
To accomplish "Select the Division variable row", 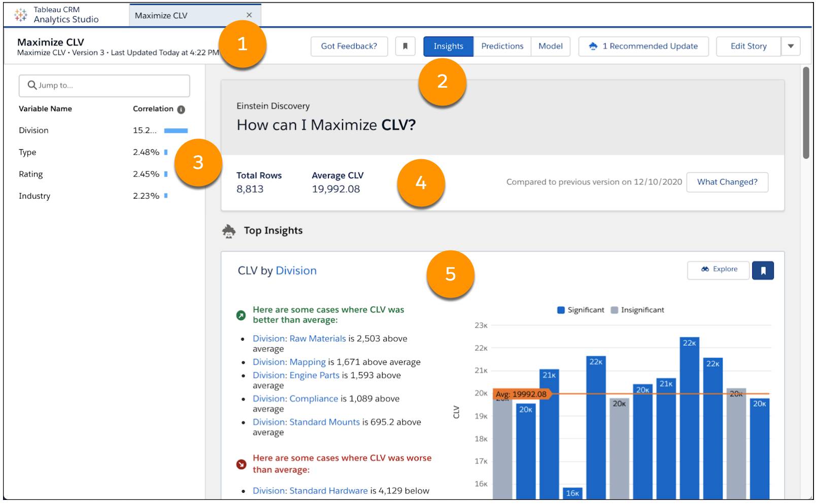I will [104, 130].
